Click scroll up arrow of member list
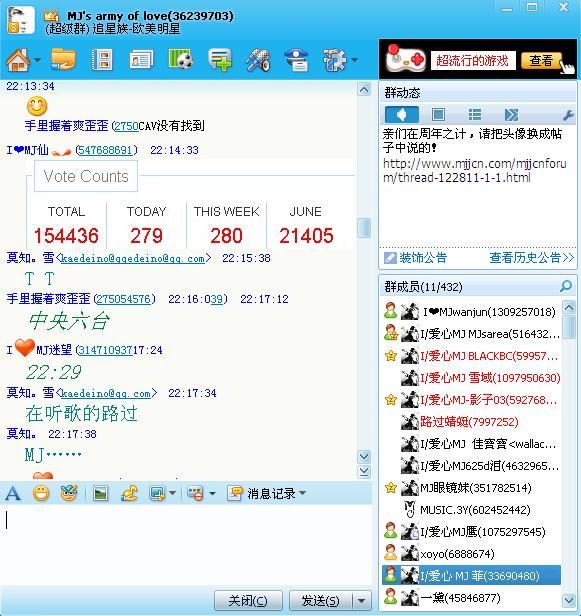This screenshot has height=616, width=581. pos(569,308)
